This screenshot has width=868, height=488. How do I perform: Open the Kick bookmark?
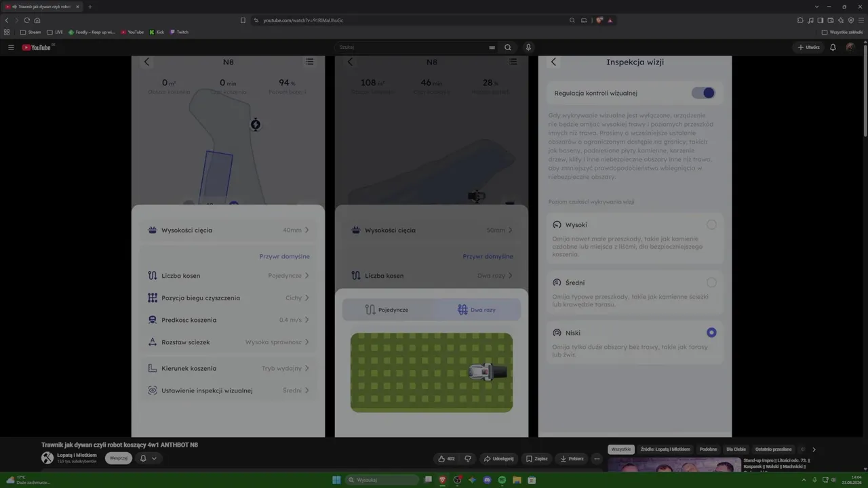157,32
